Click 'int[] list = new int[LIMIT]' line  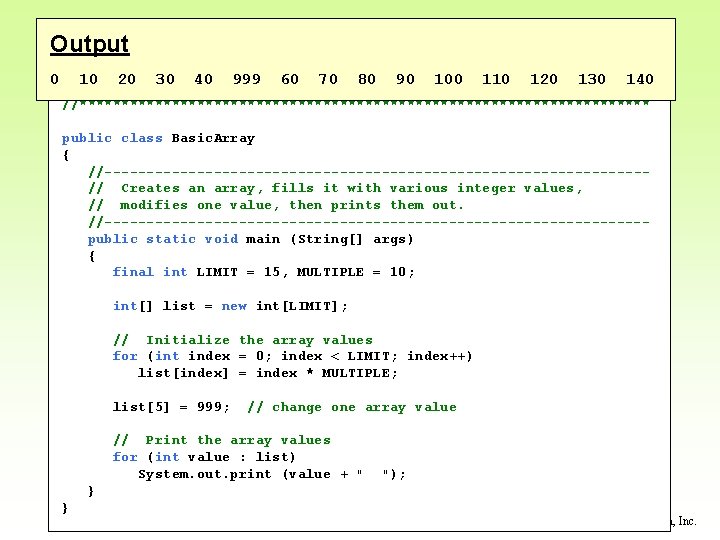[x=230, y=306]
